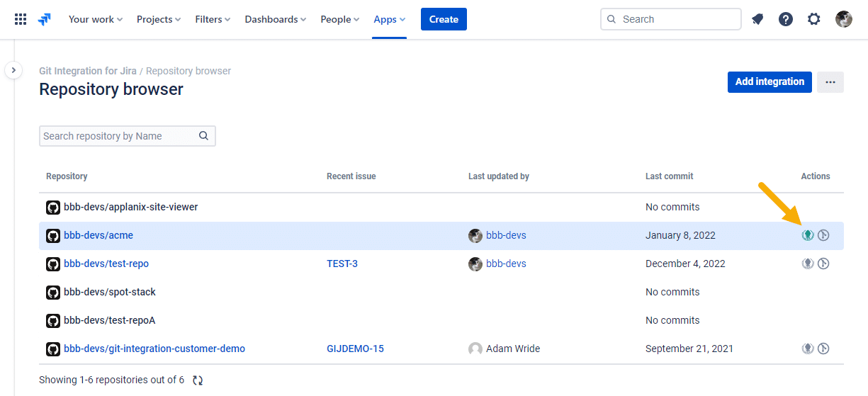Click the January 8, 2022 commit date

pos(680,235)
